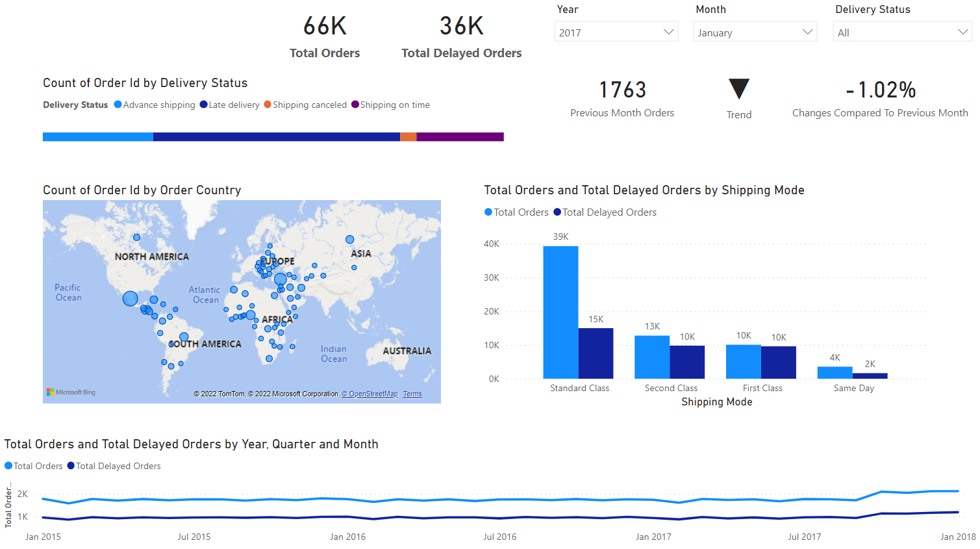Image resolution: width=980 pixels, height=549 pixels.
Task: Click the Microsoft Bing logo on map
Action: coord(71,392)
